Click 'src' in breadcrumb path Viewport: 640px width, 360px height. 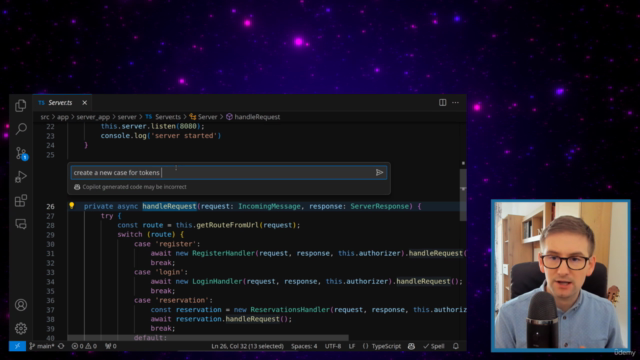pos(45,117)
